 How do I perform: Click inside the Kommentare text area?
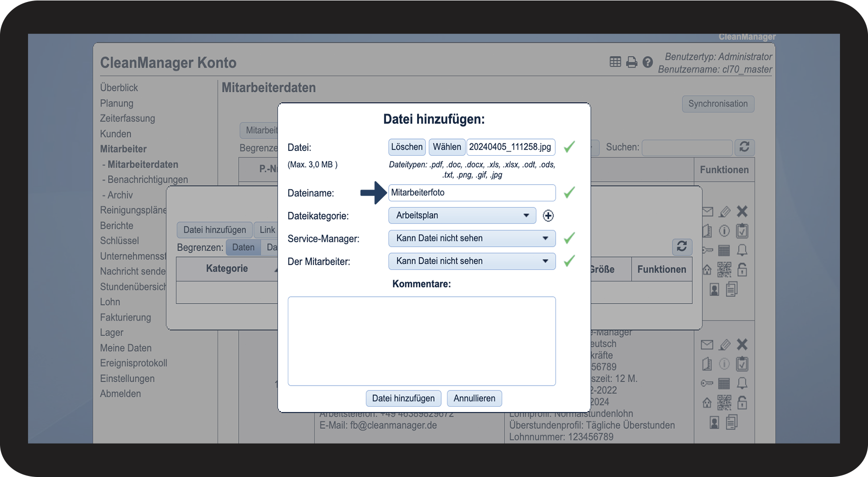(x=421, y=341)
